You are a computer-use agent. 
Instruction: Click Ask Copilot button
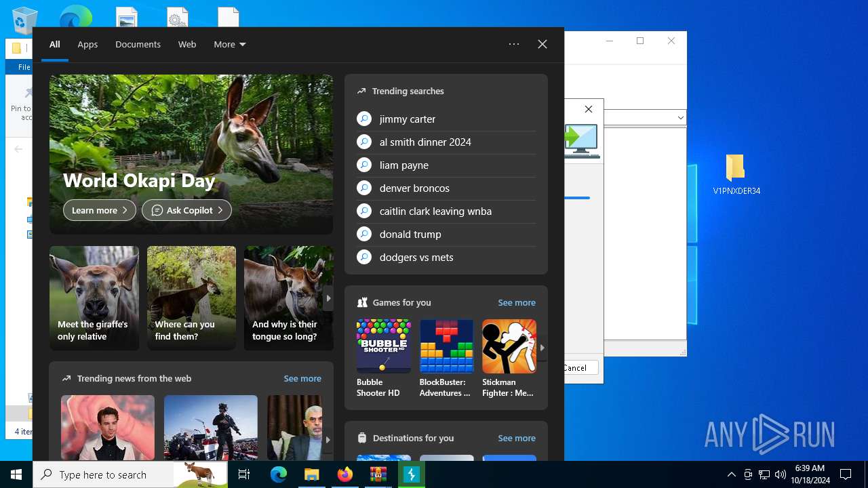pos(186,210)
